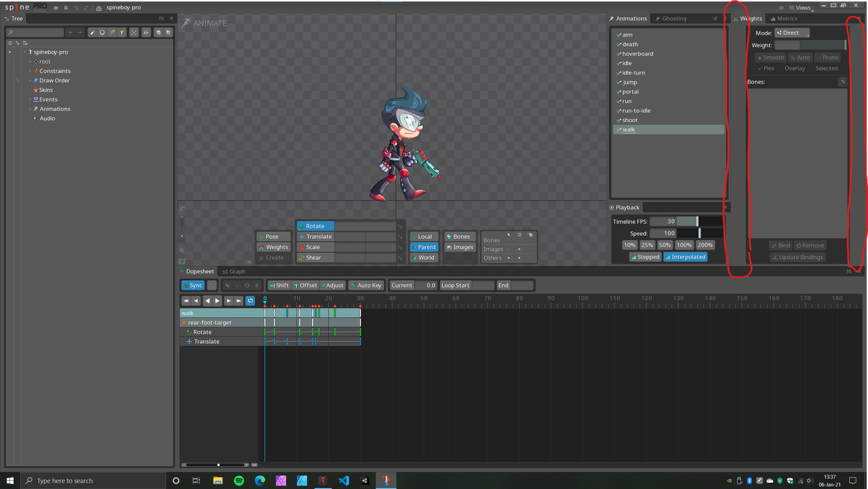Click the key icon next to Rotate
The width and height of the screenshot is (868, 489).
pos(401,227)
